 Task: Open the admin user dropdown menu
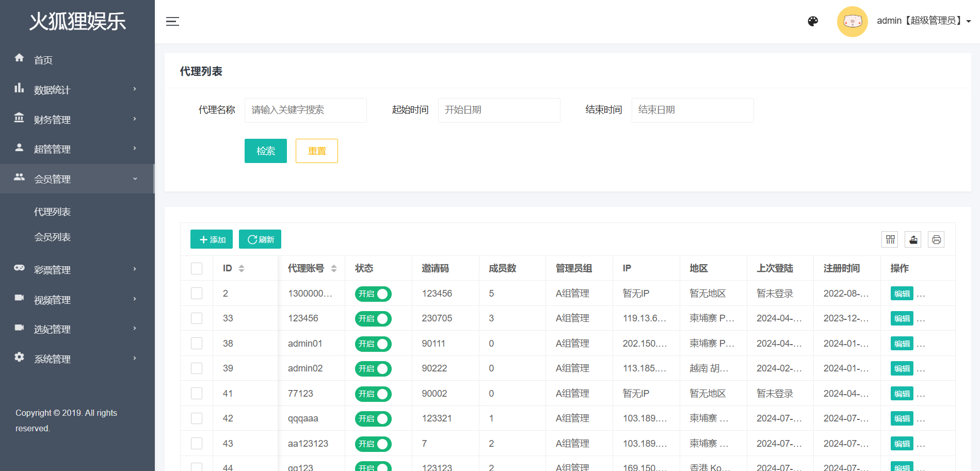[x=923, y=21]
